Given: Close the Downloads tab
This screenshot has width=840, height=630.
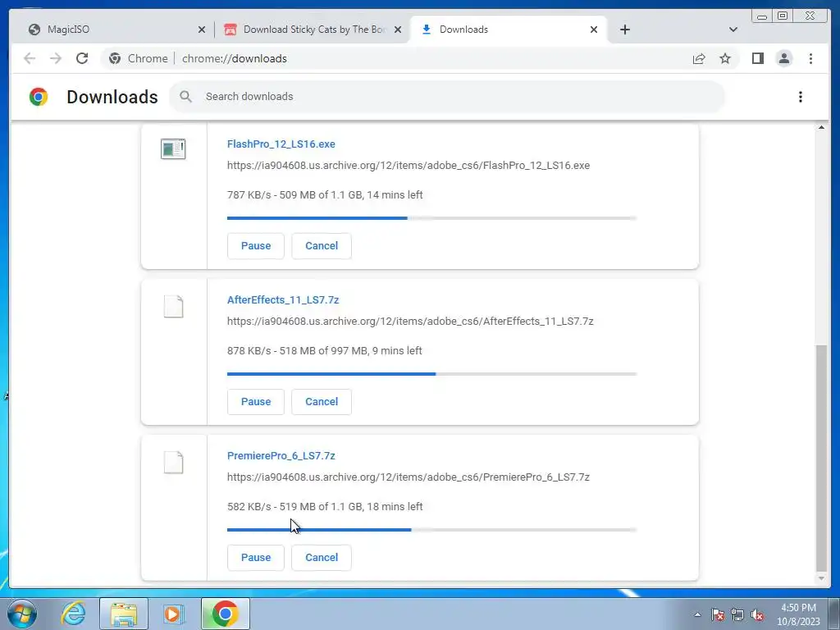Looking at the screenshot, I should [594, 30].
